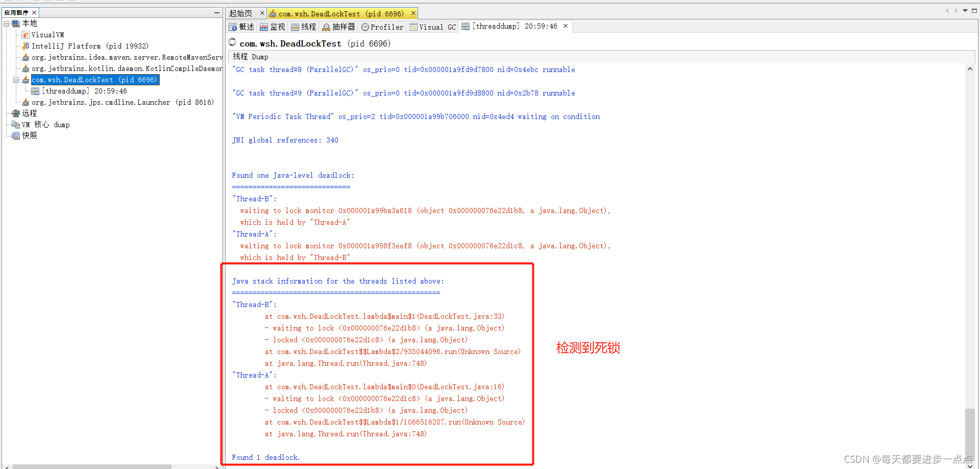Open the Visual GC view icon

point(414,27)
